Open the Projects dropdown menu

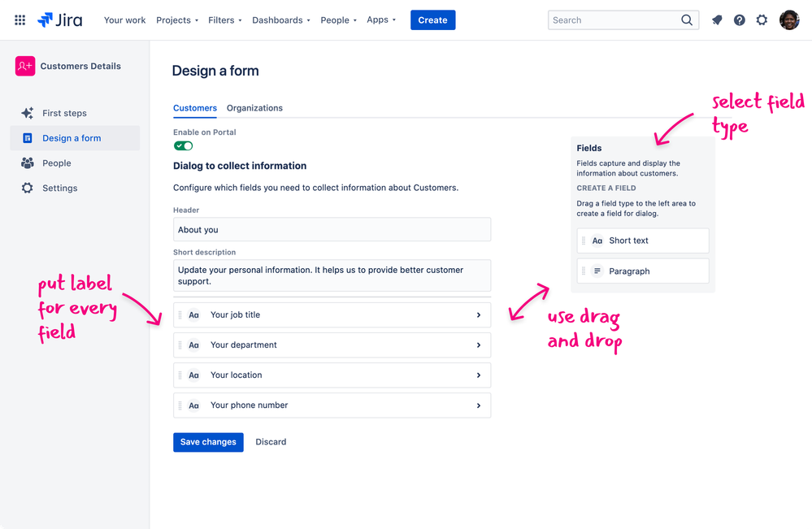click(x=176, y=20)
